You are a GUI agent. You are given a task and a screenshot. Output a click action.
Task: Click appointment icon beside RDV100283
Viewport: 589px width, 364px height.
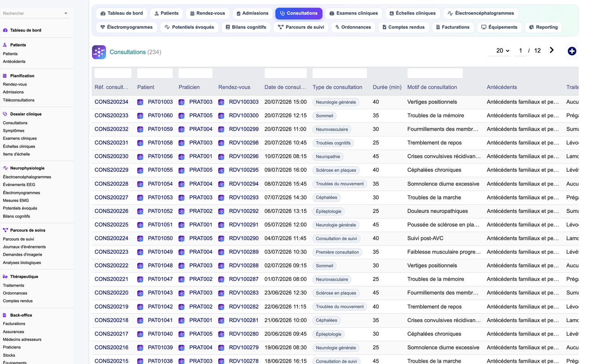(221, 293)
